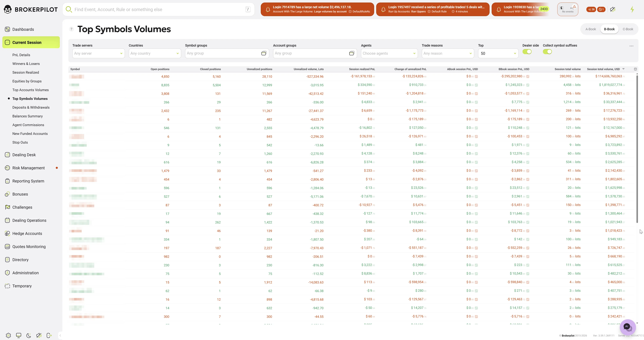Open the AI assistant chat bubble
644x340 pixels.
tap(628, 327)
